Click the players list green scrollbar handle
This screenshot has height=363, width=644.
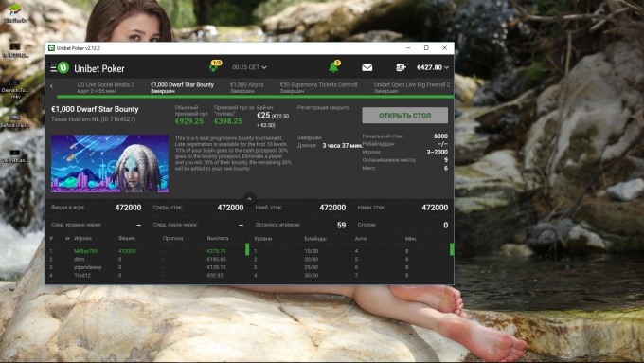247,249
